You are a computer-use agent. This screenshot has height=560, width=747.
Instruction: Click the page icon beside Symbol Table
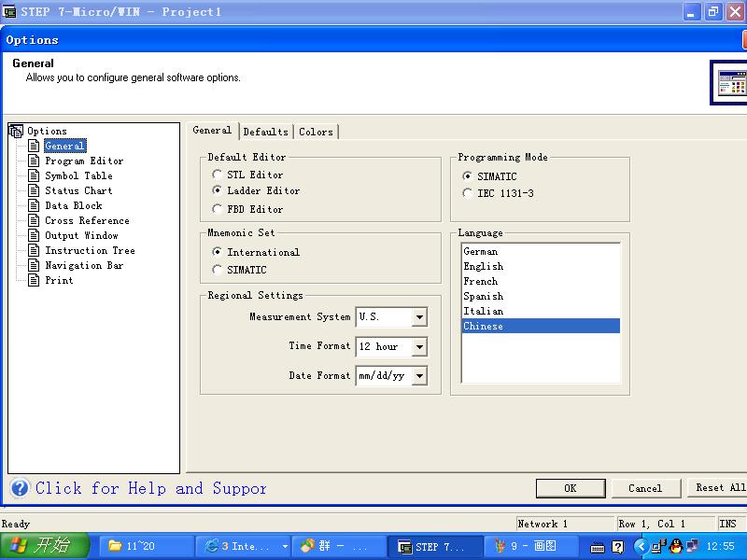(x=34, y=175)
